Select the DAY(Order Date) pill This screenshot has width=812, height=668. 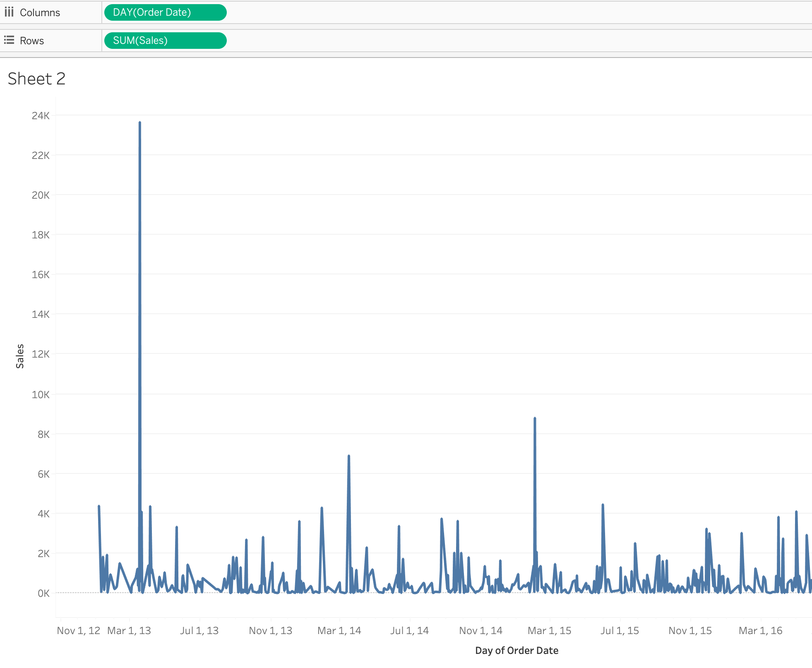click(x=165, y=12)
